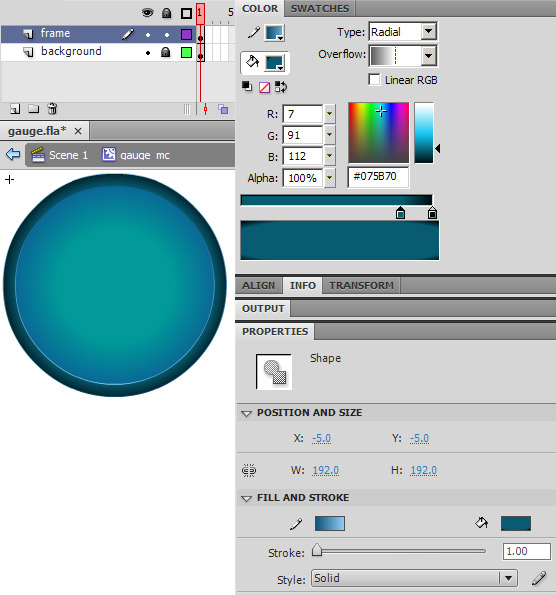Click the no color icon

coord(264,87)
